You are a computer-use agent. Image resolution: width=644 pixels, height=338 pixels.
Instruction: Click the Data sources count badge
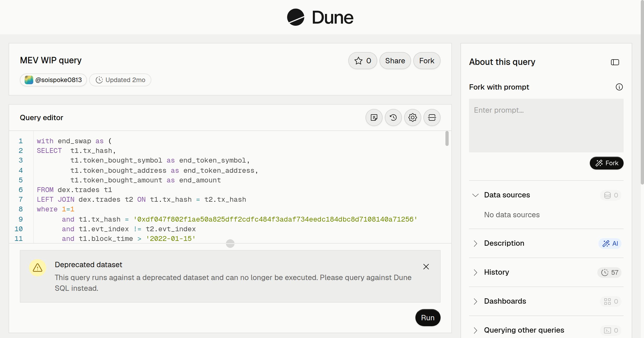611,195
